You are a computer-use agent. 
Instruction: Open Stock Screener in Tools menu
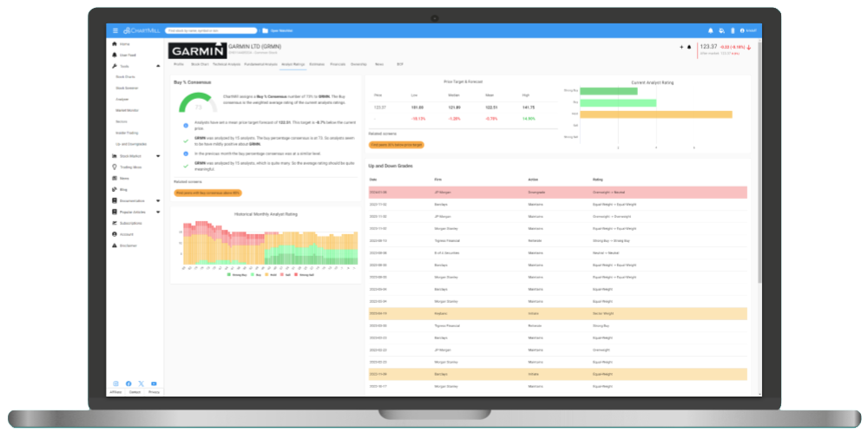coord(127,88)
